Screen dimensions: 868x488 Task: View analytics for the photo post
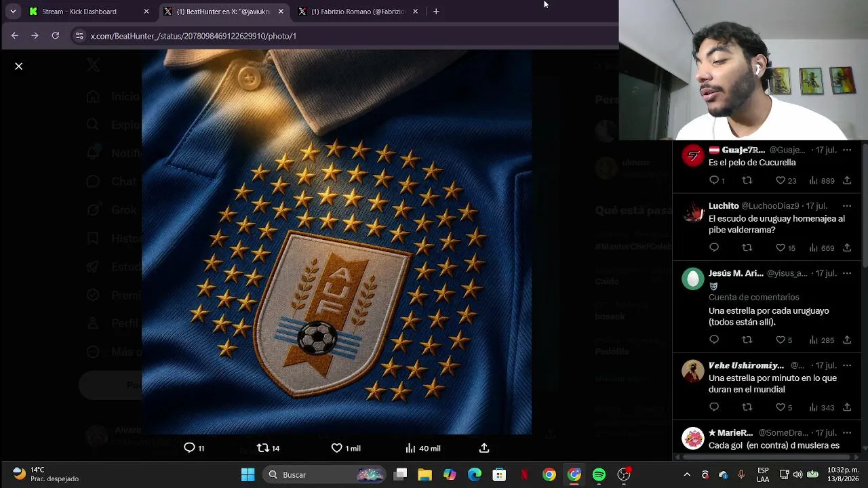point(422,448)
